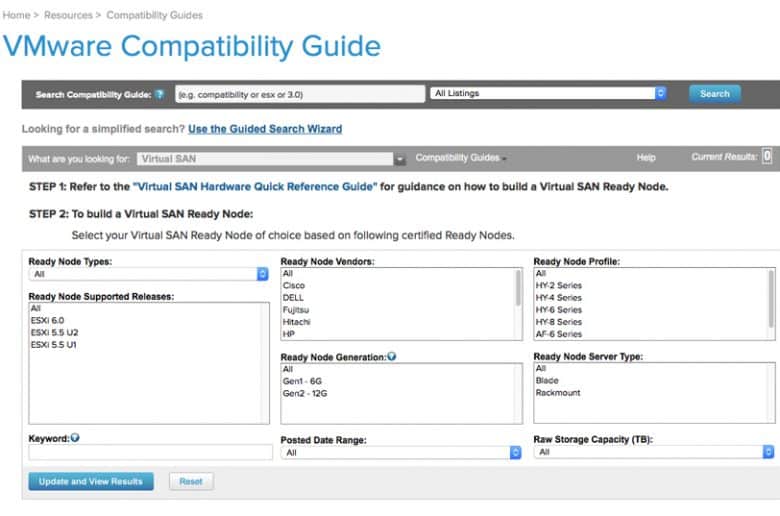
Task: Open Virtual SAN Hardware Quick Reference Guide link
Action: (x=255, y=187)
